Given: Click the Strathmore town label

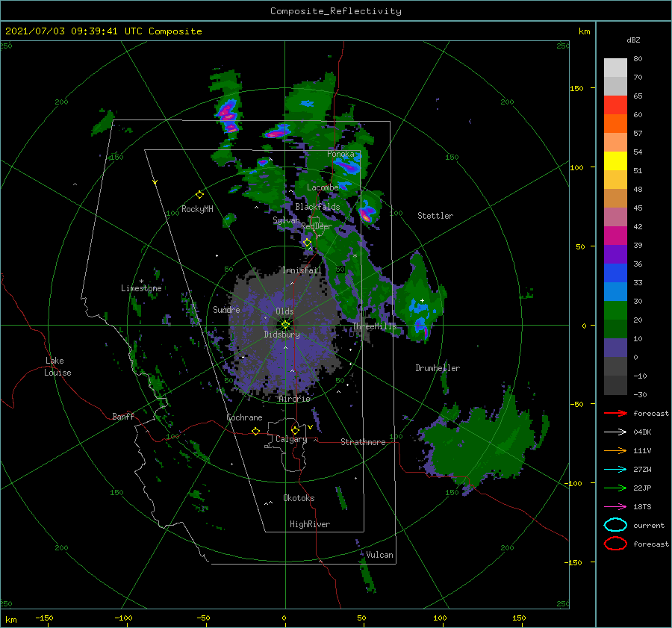Looking at the screenshot, I should tap(363, 442).
